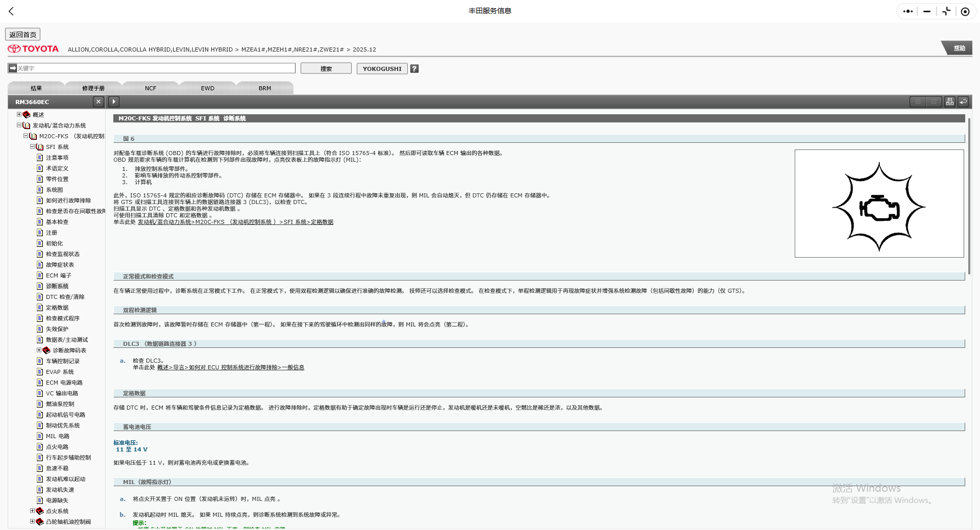Click the page icon beside 注意事项
This screenshot has width=980, height=530.
pos(40,158)
